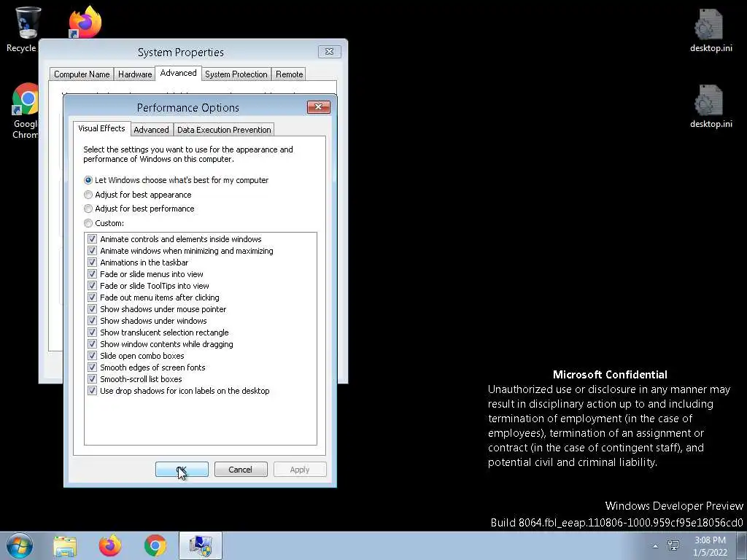Switch to Computer Name tab in System Properties
Screen dimensions: 747x560
click(82, 74)
